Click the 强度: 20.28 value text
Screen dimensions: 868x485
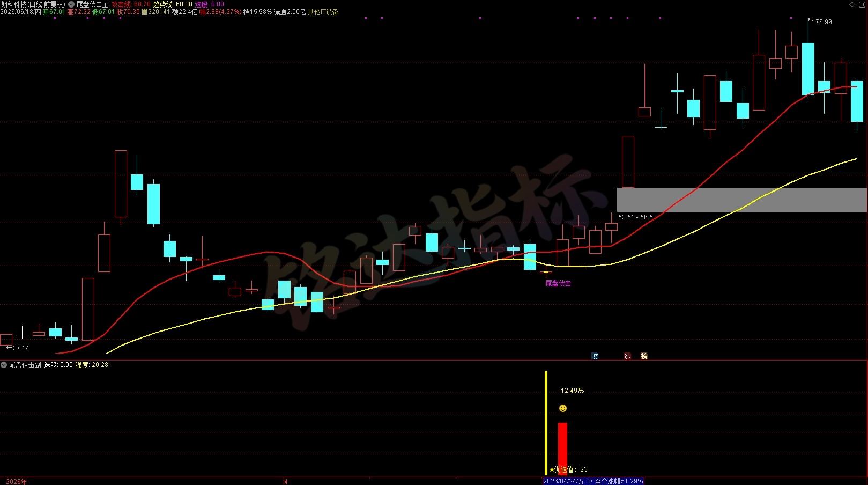92,365
